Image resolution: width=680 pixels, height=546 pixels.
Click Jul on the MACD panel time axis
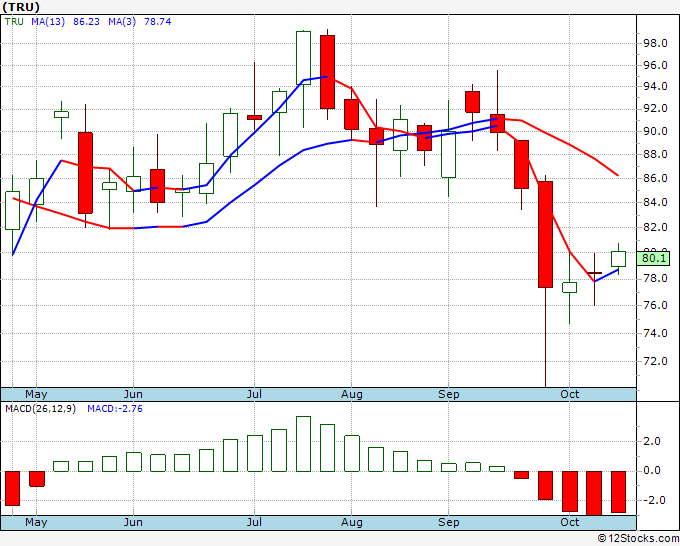click(x=254, y=522)
